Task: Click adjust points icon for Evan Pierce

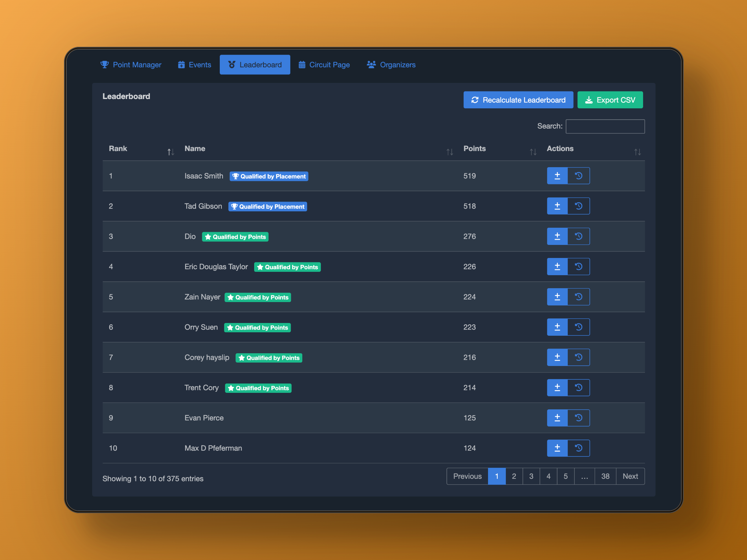Action: tap(557, 418)
